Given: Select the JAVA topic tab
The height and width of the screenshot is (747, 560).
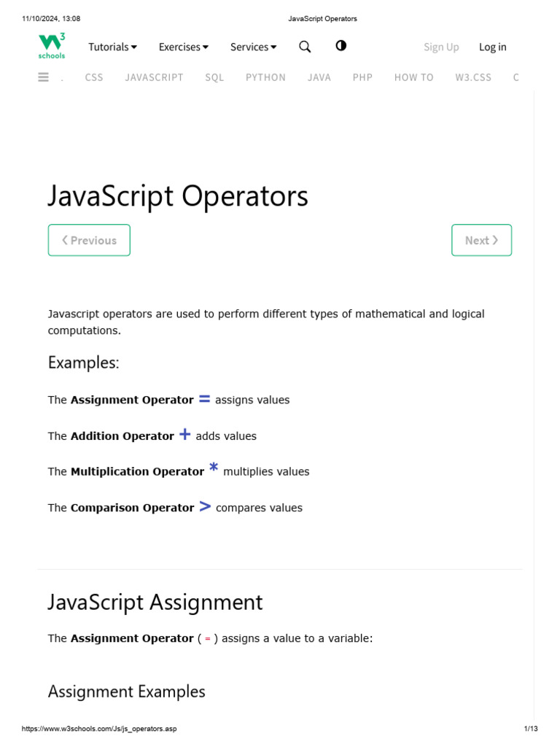Looking at the screenshot, I should click(319, 77).
